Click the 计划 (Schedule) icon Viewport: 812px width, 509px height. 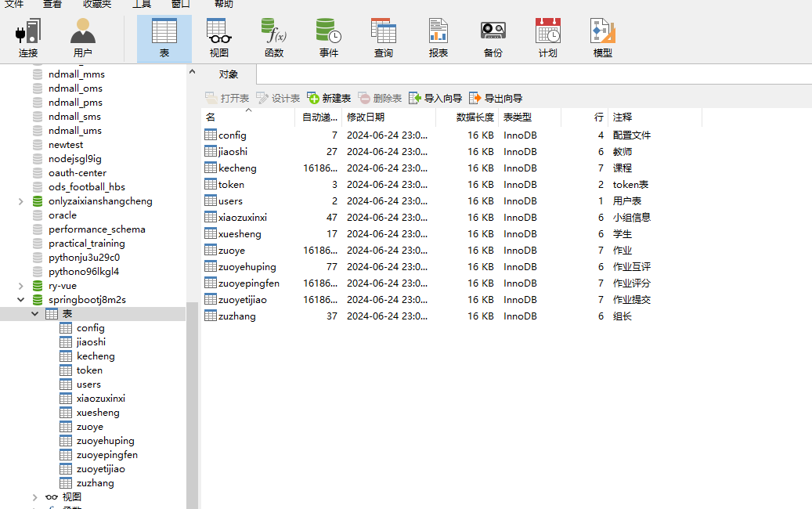coord(547,37)
